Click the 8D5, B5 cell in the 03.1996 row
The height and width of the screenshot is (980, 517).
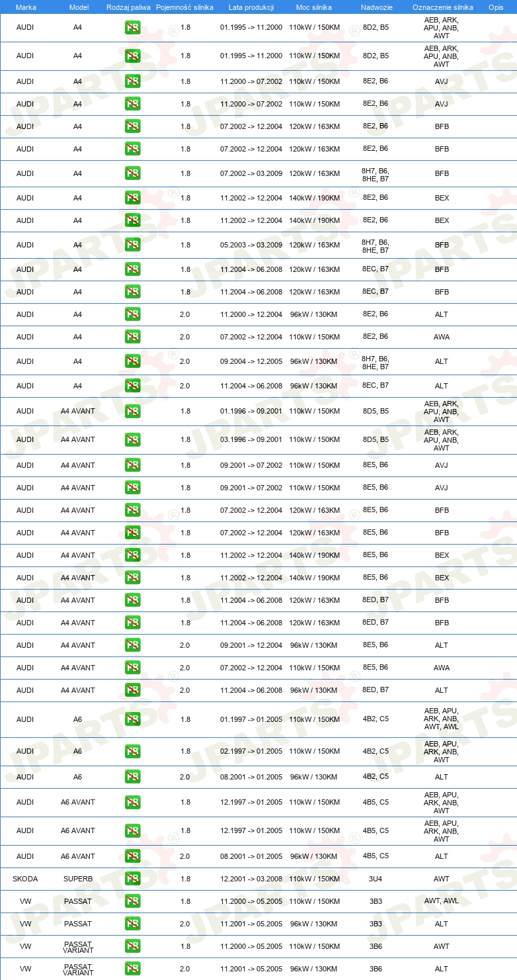[x=376, y=439]
